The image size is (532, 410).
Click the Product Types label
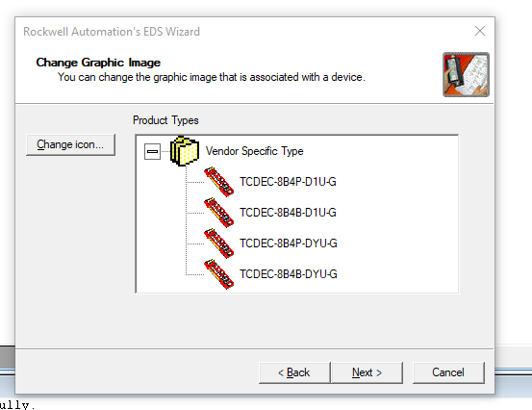click(x=165, y=120)
